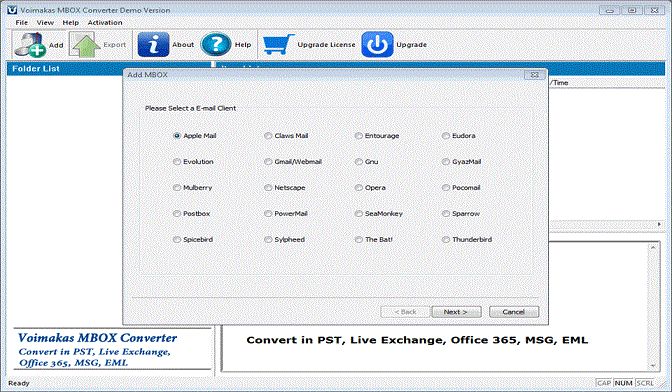The width and height of the screenshot is (672, 392).
Task: Click the Ready status text
Action: tap(19, 383)
